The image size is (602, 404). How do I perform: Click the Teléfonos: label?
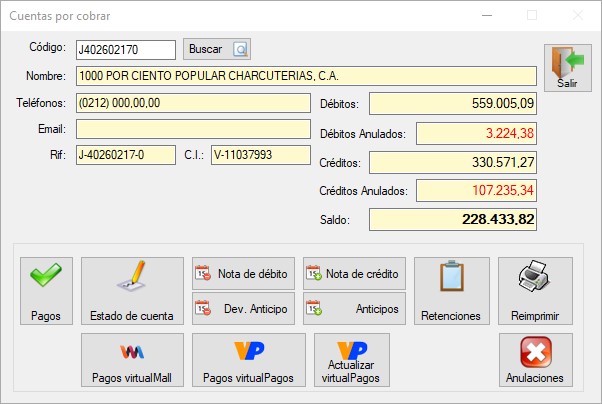click(41, 103)
